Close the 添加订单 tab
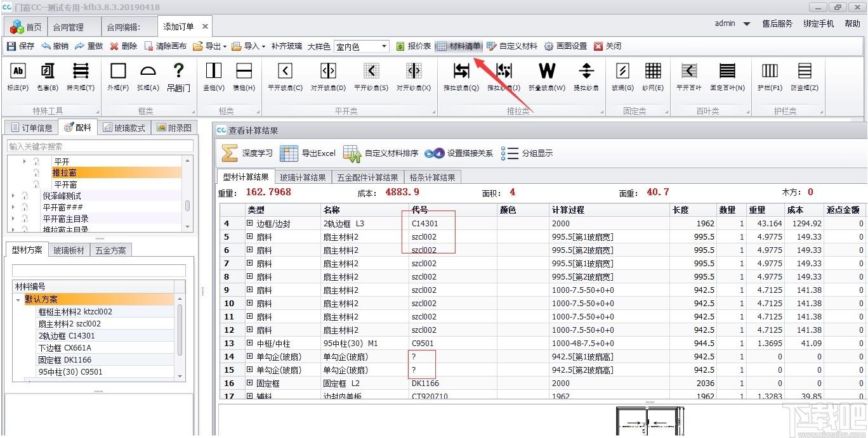Image resolution: width=868 pixels, height=438 pixels. click(205, 27)
